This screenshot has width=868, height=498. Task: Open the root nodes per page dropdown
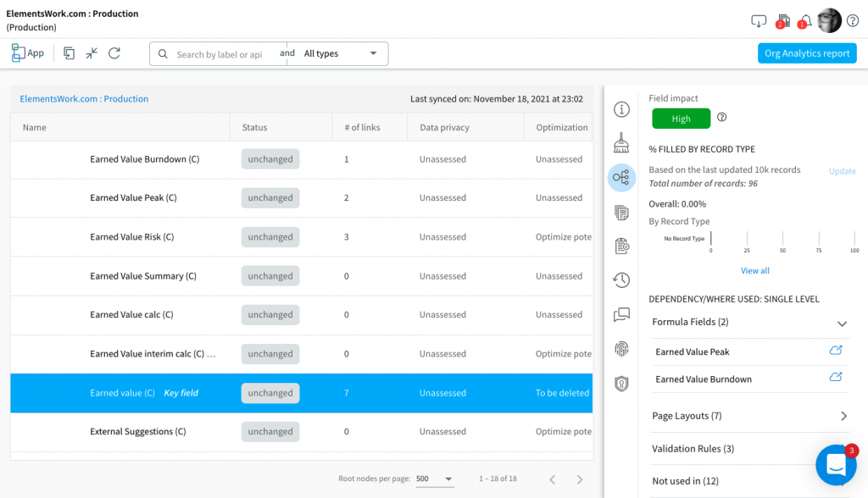(x=434, y=479)
